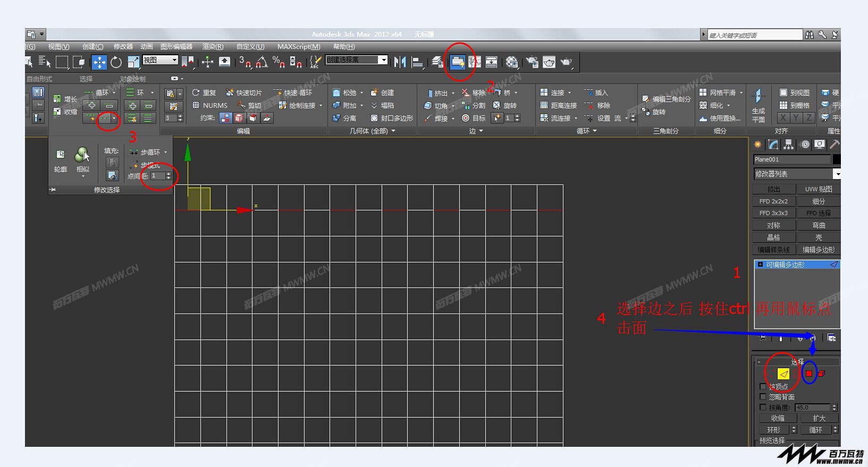
Task: Open the Material Editor icon
Action: point(512,62)
